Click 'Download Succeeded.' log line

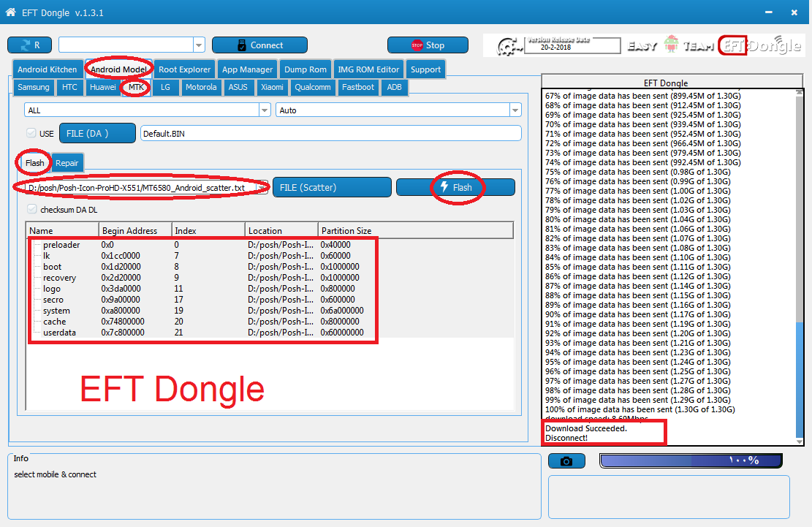pyautogui.click(x=586, y=428)
